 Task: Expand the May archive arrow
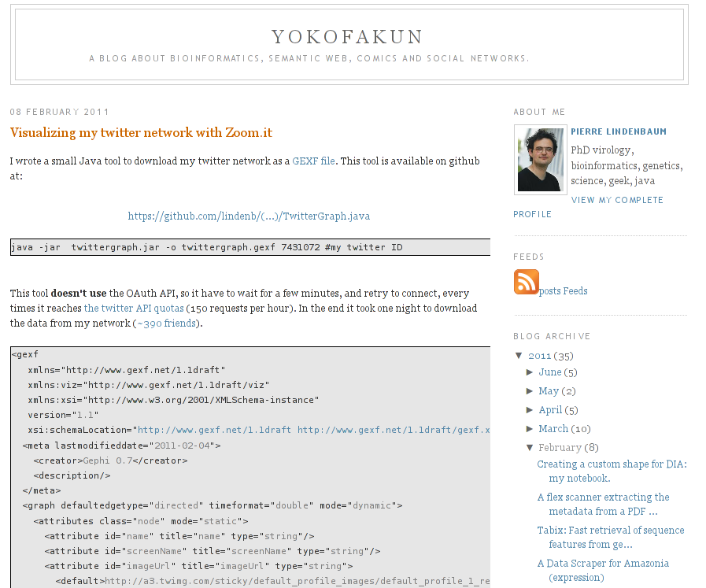click(530, 390)
